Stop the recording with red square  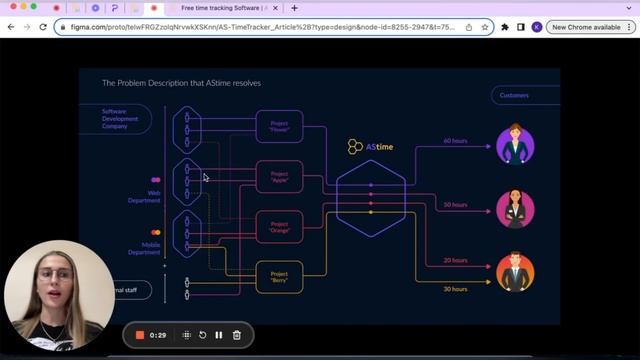click(x=140, y=335)
